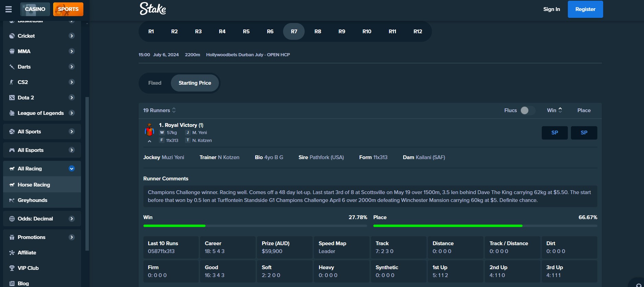Select the Starting Price option

(195, 83)
